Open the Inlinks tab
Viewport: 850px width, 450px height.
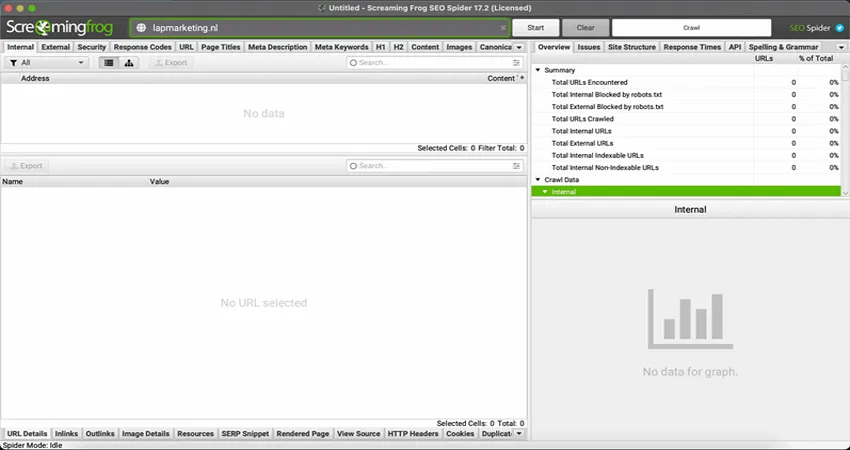point(67,434)
